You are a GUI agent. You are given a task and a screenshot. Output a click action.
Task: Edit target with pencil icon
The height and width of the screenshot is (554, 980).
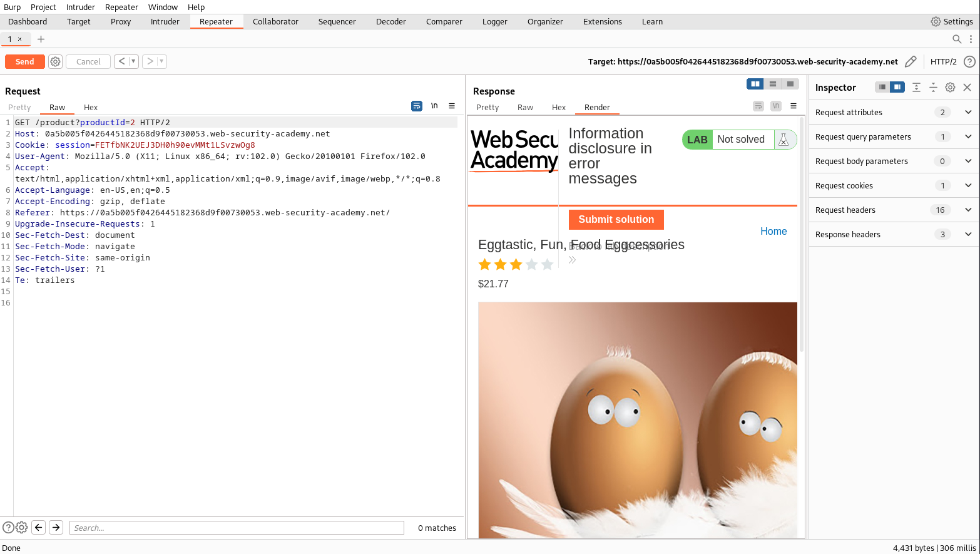[911, 61]
